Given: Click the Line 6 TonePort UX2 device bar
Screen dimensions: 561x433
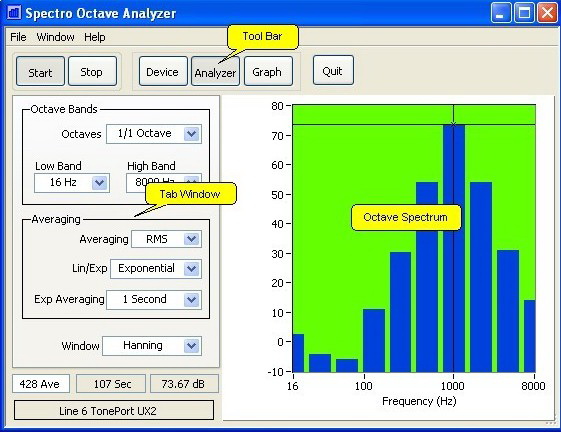Looking at the screenshot, I should [x=114, y=410].
